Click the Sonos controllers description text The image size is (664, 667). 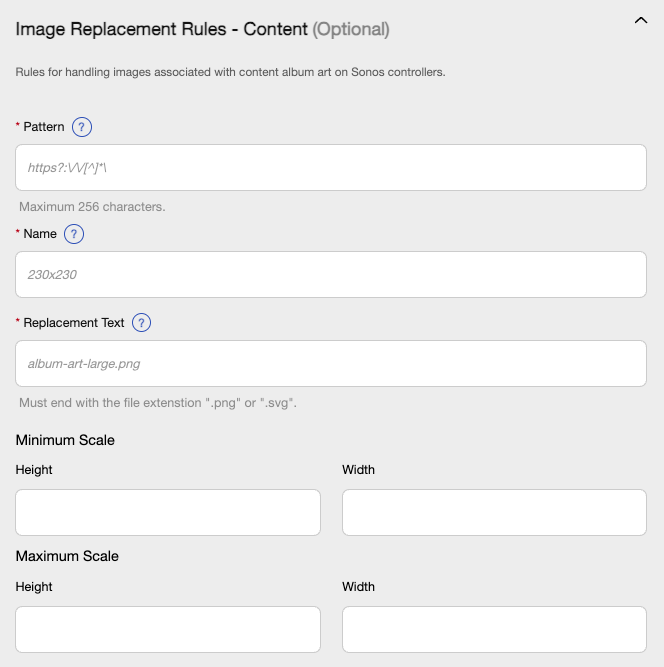tap(230, 72)
